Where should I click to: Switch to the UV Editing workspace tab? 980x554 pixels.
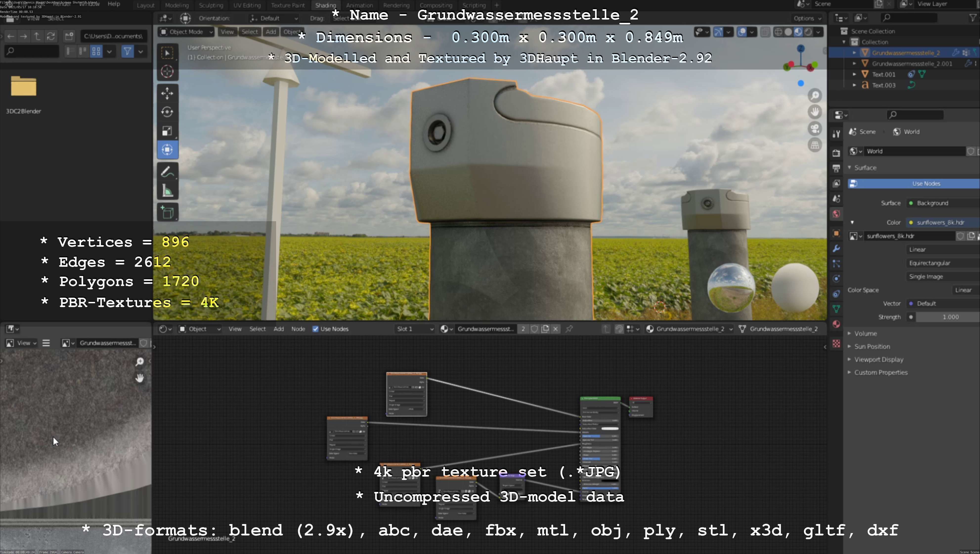point(247,5)
